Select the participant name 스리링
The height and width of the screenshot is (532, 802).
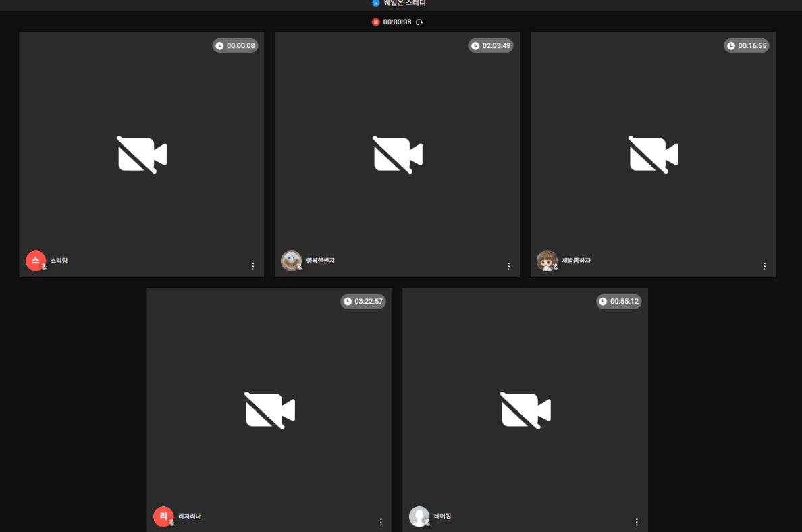point(59,261)
